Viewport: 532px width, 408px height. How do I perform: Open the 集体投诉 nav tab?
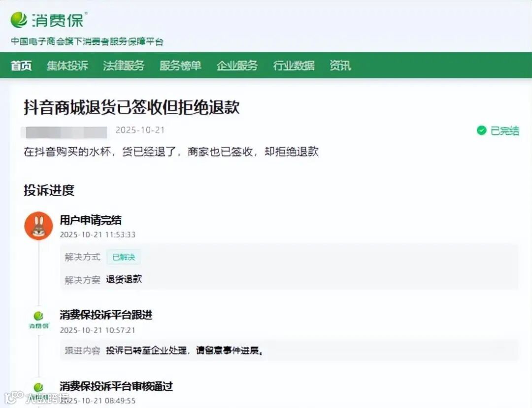pos(67,65)
